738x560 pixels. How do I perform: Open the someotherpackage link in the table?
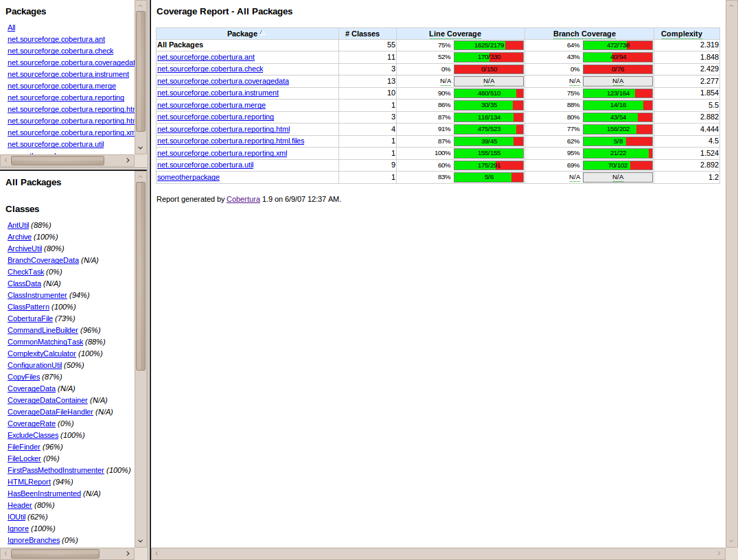(x=188, y=177)
